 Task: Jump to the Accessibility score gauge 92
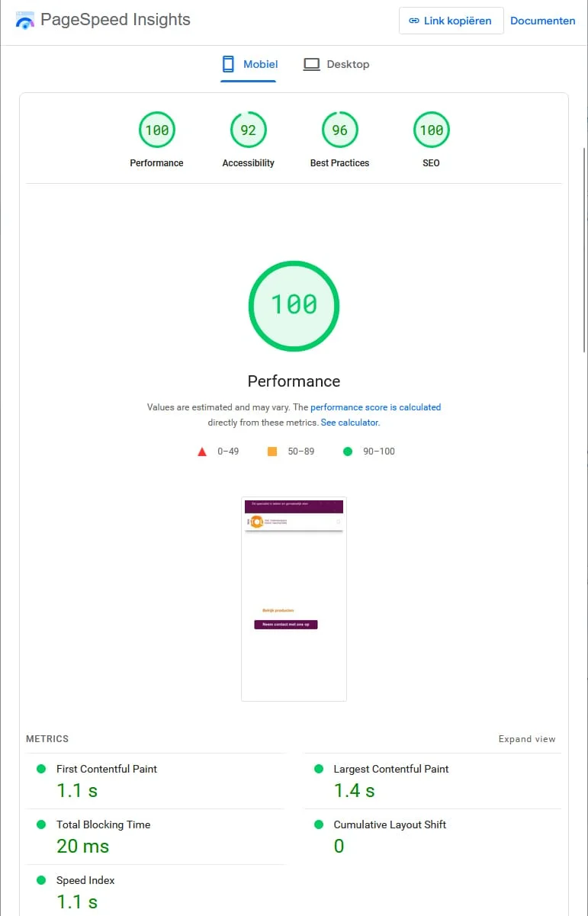point(248,130)
